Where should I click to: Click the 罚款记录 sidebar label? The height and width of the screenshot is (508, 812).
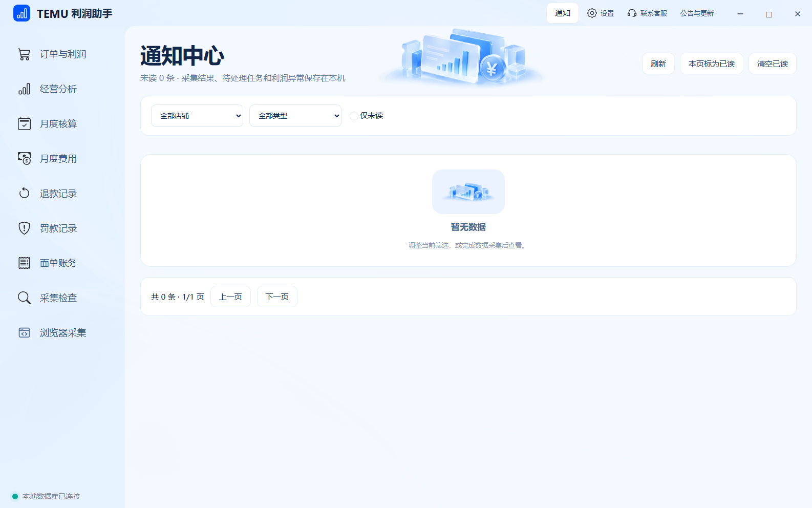[x=58, y=228]
